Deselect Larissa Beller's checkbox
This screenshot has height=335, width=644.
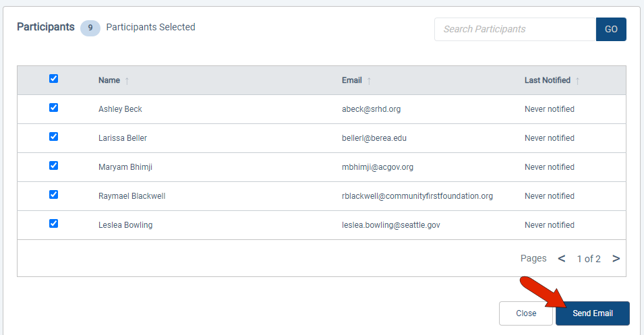54,137
